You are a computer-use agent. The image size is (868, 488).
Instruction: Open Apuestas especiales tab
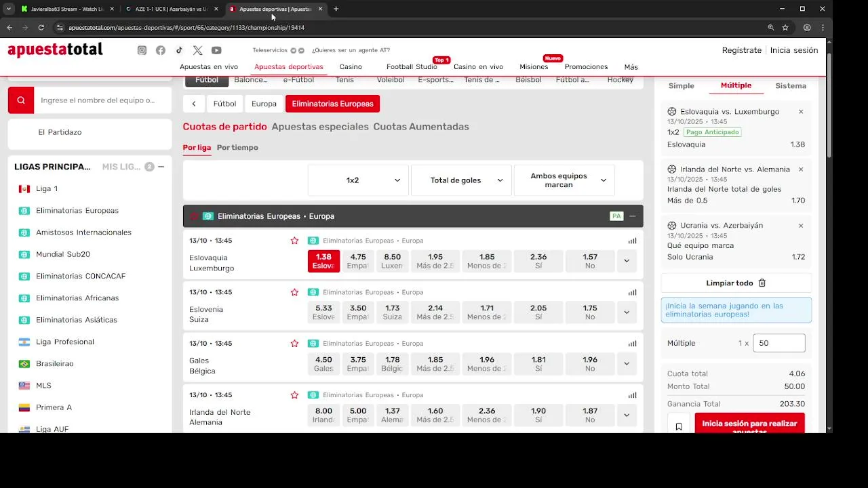[320, 127]
